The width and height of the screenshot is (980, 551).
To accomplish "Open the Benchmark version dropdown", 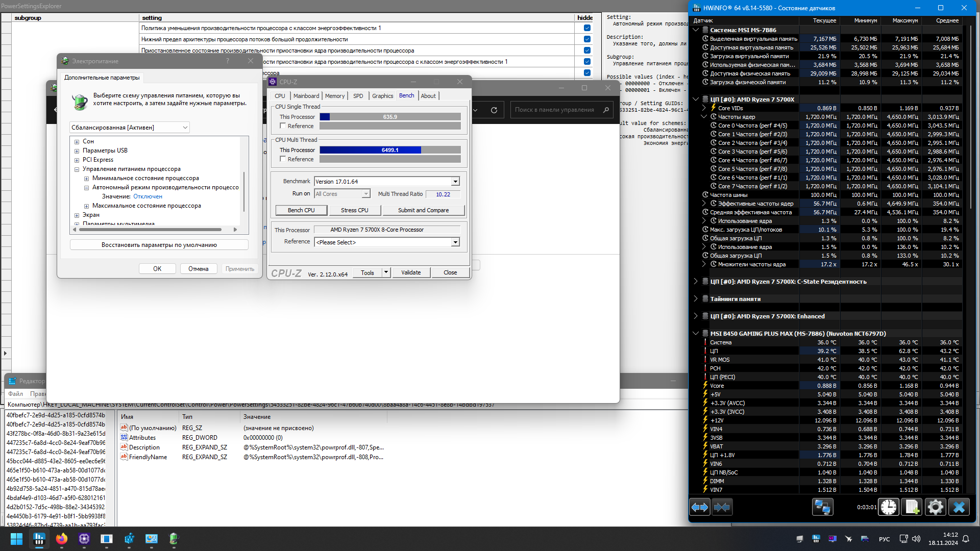I will [x=455, y=182].
